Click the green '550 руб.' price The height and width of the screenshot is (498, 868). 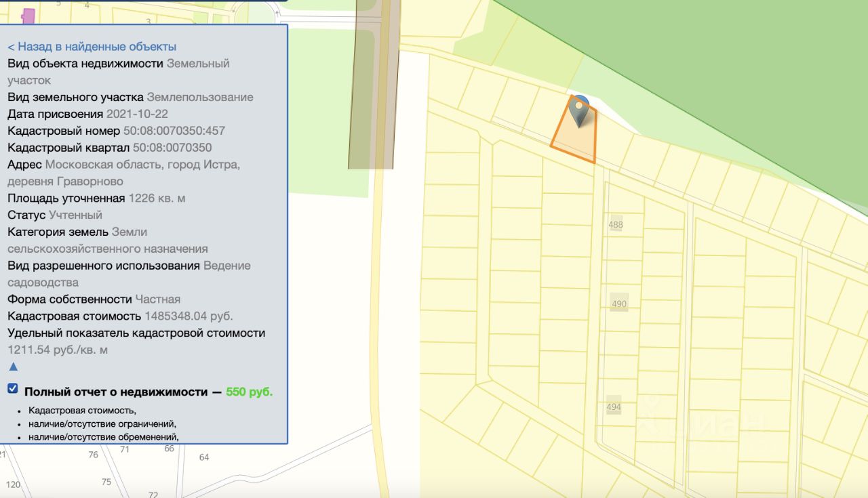tap(250, 392)
